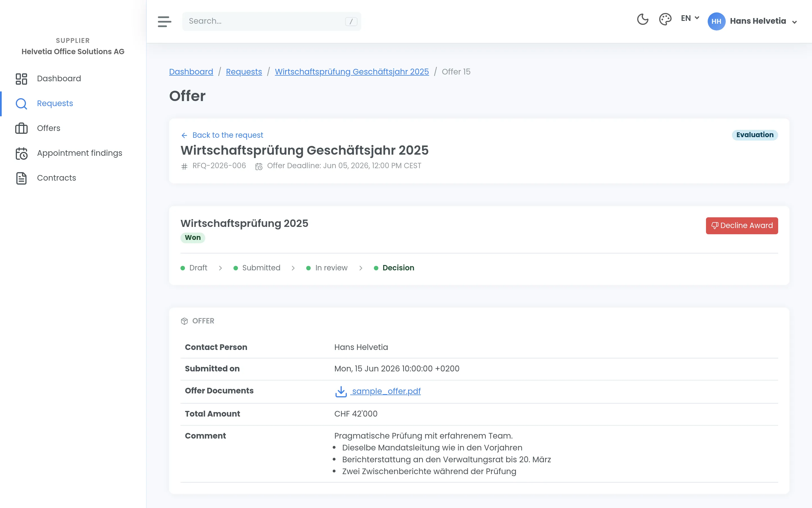Click the OFFER section box icon

[184, 321]
